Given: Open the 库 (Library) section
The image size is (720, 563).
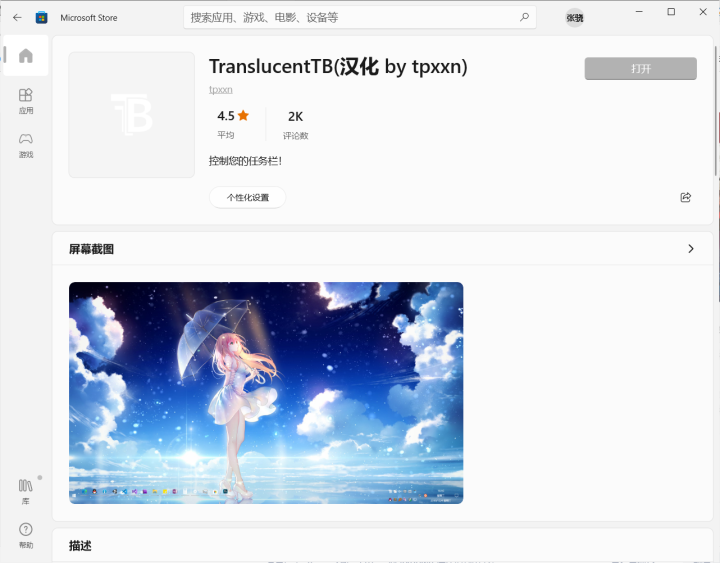Looking at the screenshot, I should click(x=26, y=492).
